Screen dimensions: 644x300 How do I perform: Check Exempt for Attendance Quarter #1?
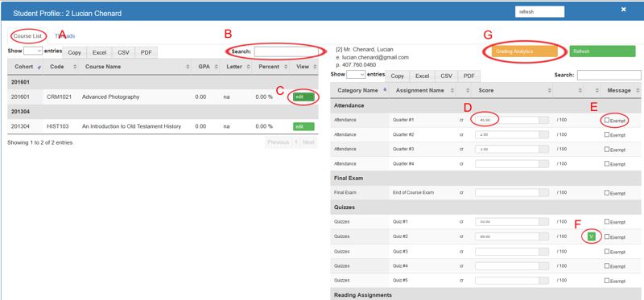click(x=607, y=120)
